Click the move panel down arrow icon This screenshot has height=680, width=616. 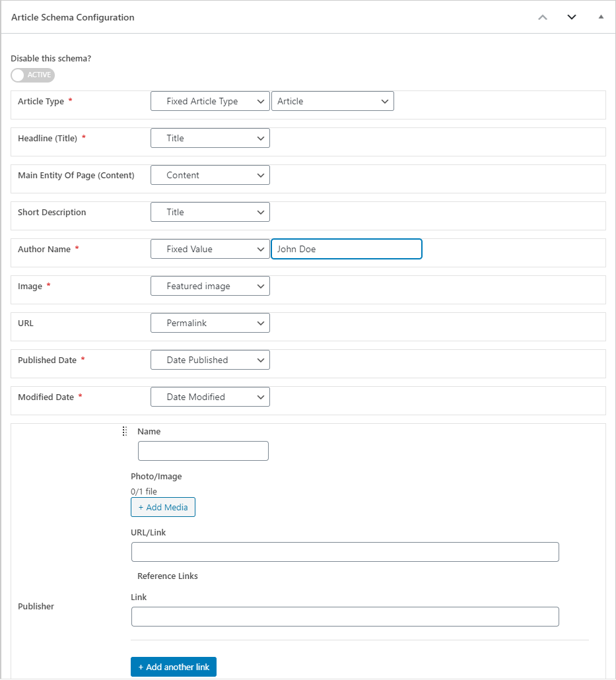[x=572, y=17]
